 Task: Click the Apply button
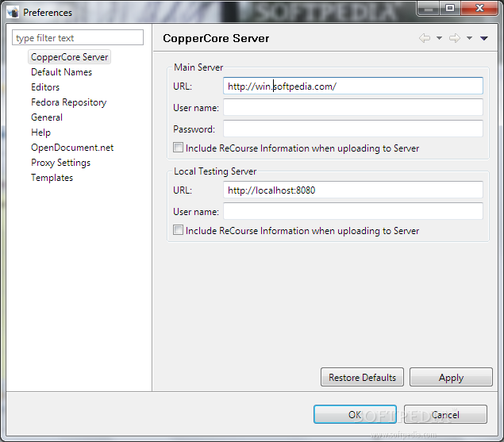(x=451, y=377)
